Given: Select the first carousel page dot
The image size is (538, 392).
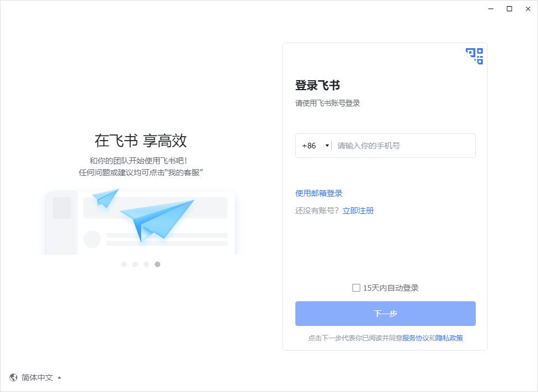Looking at the screenshot, I should tap(124, 264).
